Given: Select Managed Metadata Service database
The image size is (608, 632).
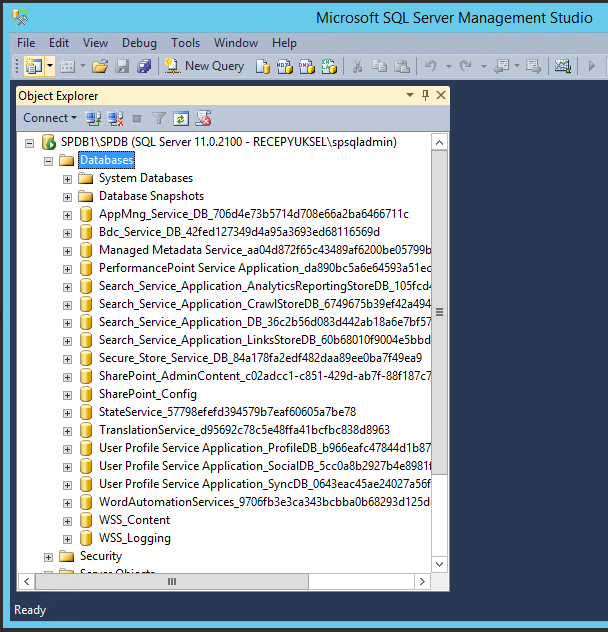Looking at the screenshot, I should pos(265,250).
